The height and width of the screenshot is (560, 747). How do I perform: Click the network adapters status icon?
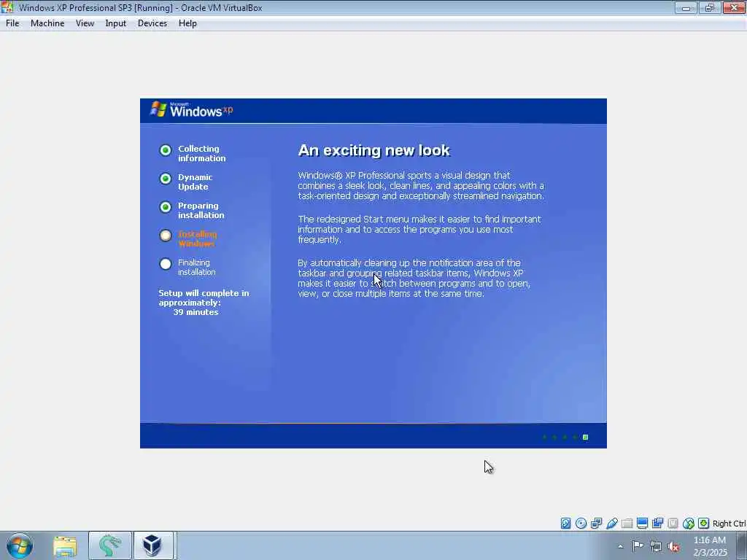(597, 524)
